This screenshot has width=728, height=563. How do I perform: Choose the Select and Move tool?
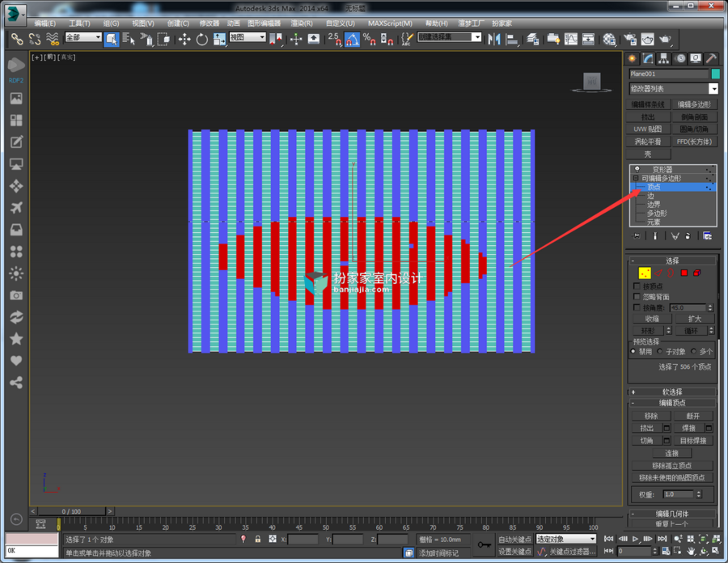pos(184,40)
